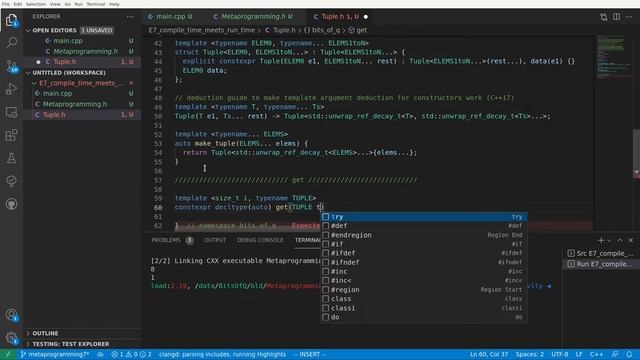Open the GitHub icon in activity bar
The width and height of the screenshot is (640, 360).
(x=11, y=204)
